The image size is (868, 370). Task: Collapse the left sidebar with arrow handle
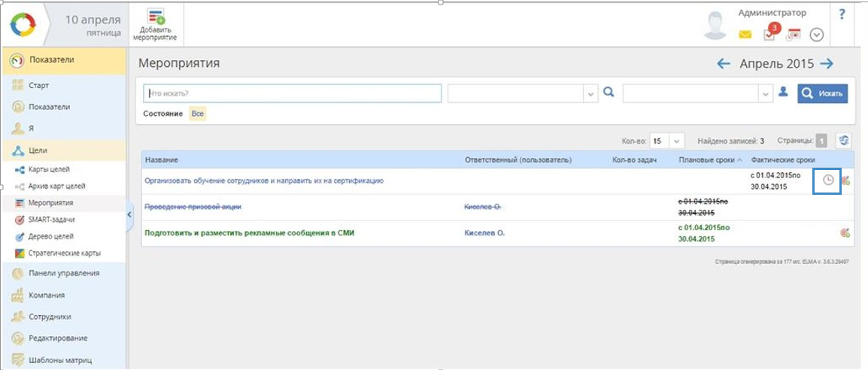129,214
